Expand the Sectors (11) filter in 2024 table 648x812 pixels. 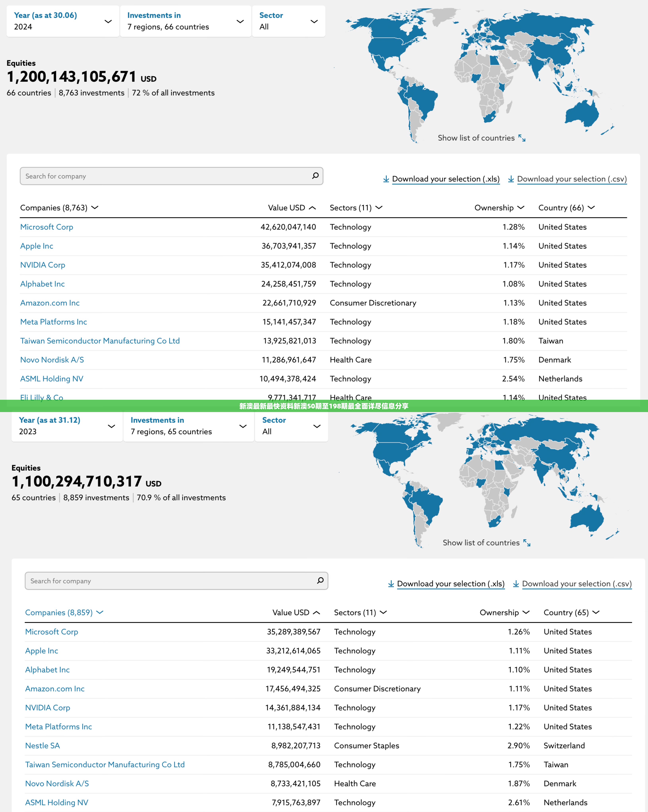[x=356, y=208]
